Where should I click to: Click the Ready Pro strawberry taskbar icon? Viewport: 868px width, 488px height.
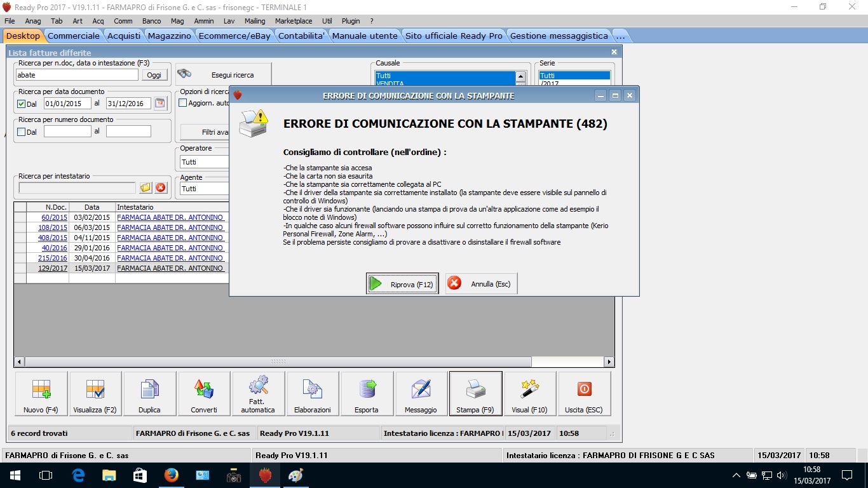[265, 475]
